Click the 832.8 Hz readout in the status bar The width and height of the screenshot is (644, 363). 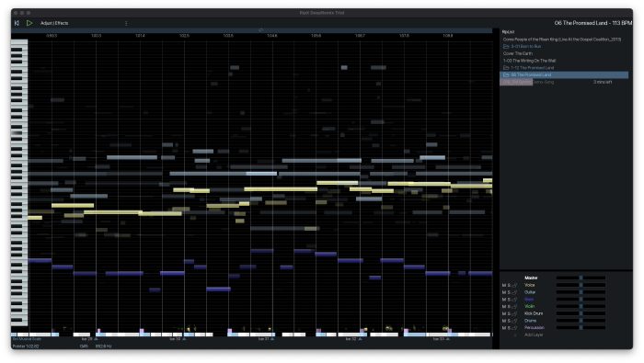[103, 346]
